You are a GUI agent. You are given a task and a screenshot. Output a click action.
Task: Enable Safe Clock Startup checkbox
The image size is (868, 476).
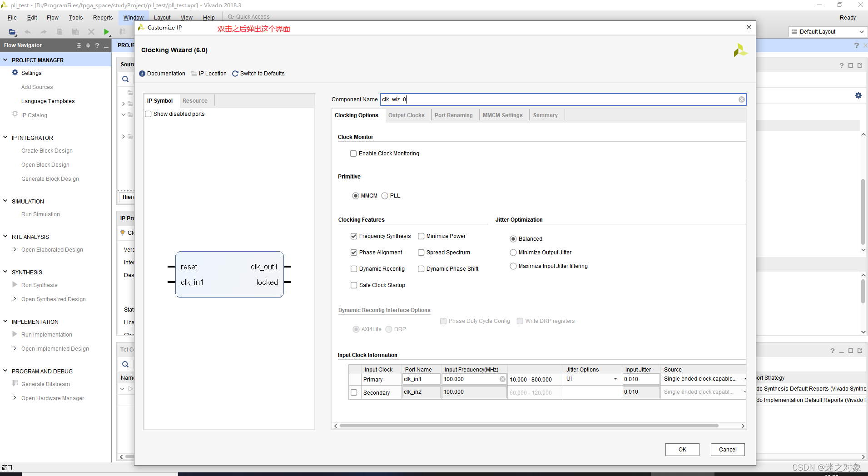click(x=354, y=285)
